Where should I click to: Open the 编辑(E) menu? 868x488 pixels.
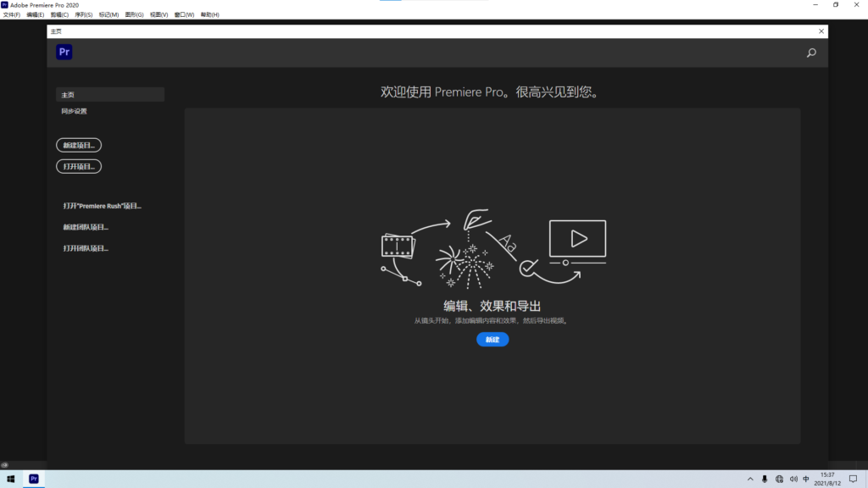(36, 15)
